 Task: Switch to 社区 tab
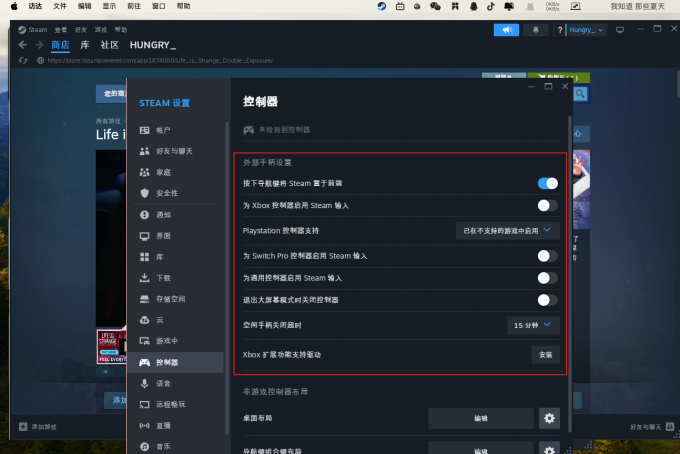tap(110, 45)
